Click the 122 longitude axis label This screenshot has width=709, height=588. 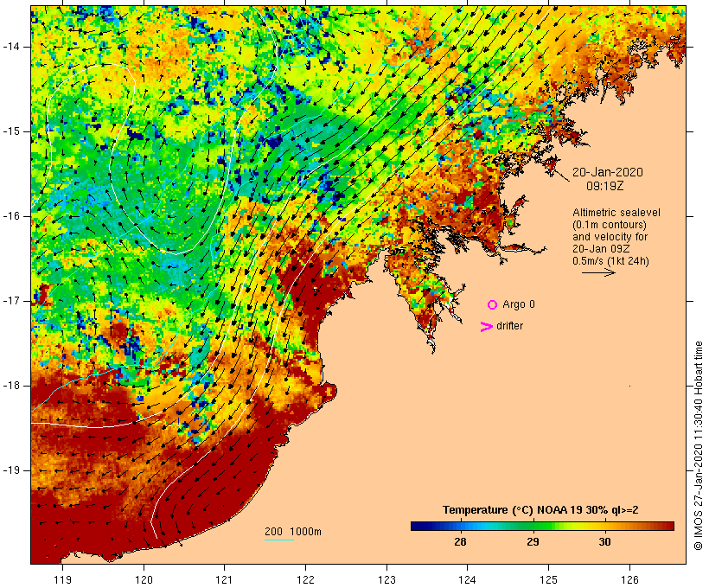click(306, 580)
